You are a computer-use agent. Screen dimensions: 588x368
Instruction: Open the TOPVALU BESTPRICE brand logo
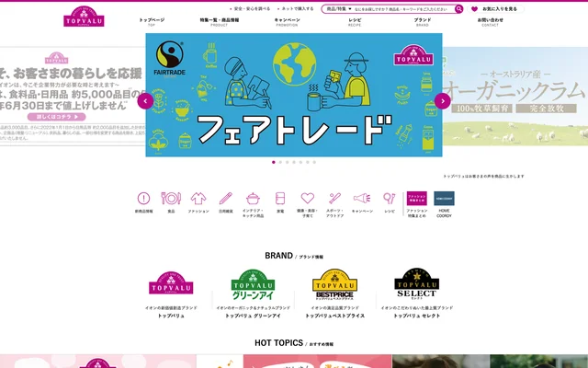click(334, 284)
